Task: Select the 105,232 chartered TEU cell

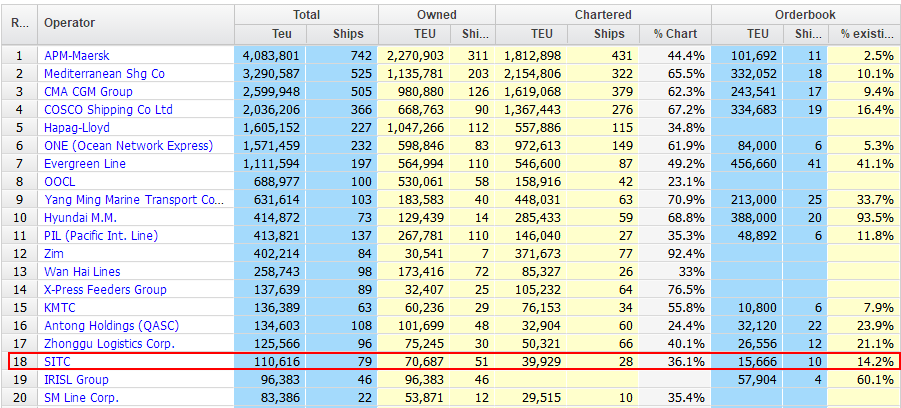Action: tap(531, 290)
